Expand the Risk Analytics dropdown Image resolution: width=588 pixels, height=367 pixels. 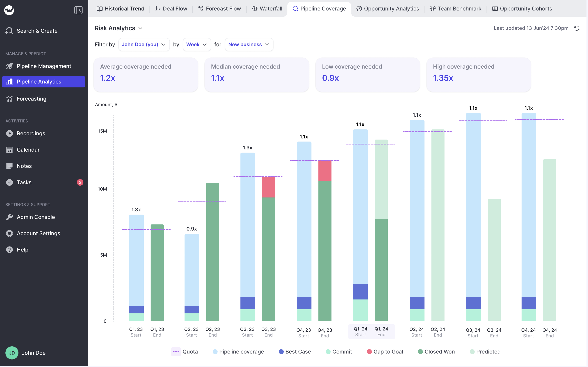119,28
